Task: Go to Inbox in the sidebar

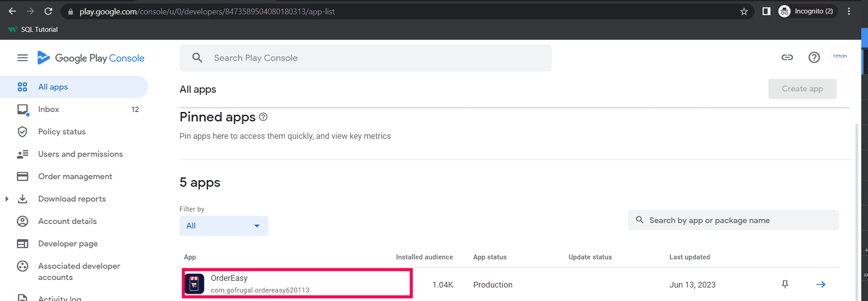Action: (48, 109)
